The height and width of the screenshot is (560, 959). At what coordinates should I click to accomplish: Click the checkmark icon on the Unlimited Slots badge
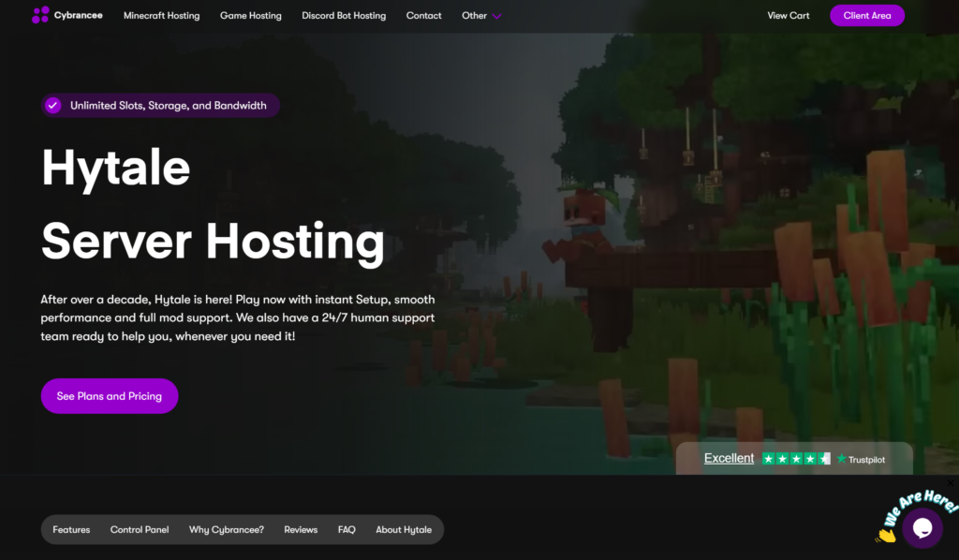click(x=53, y=105)
